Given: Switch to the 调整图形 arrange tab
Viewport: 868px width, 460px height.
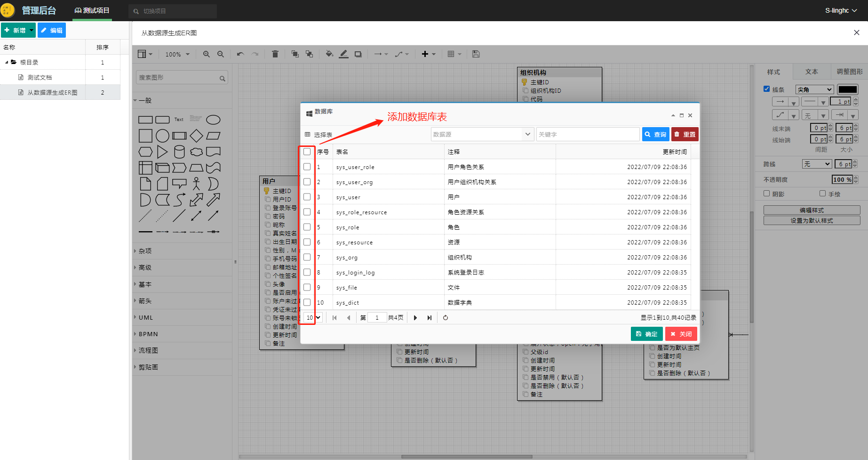Looking at the screenshot, I should point(849,72).
